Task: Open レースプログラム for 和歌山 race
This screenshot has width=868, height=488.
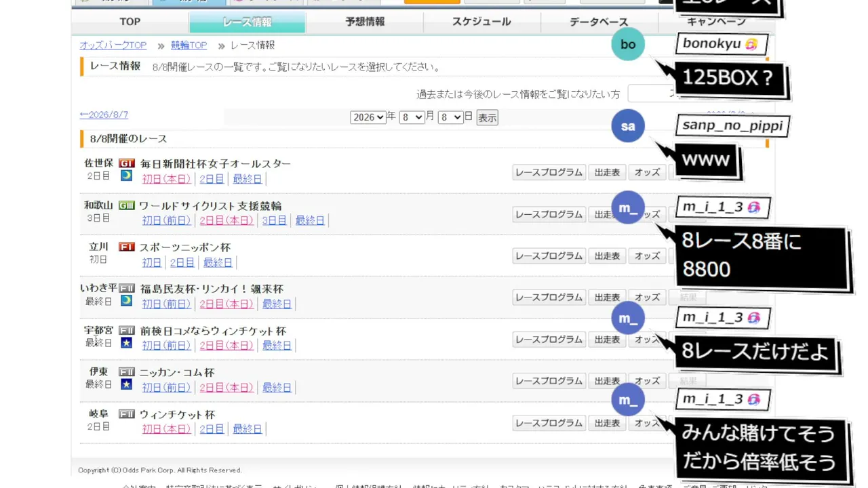Action: click(x=549, y=214)
